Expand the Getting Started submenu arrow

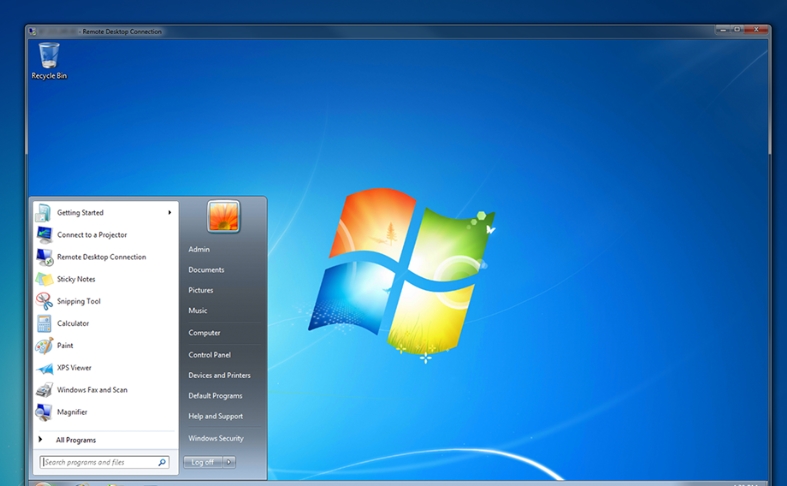[170, 213]
